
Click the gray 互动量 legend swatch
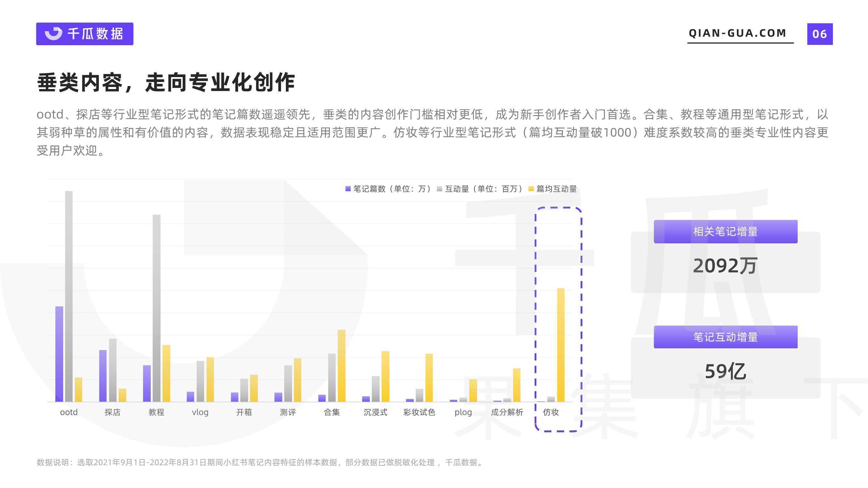coord(440,189)
